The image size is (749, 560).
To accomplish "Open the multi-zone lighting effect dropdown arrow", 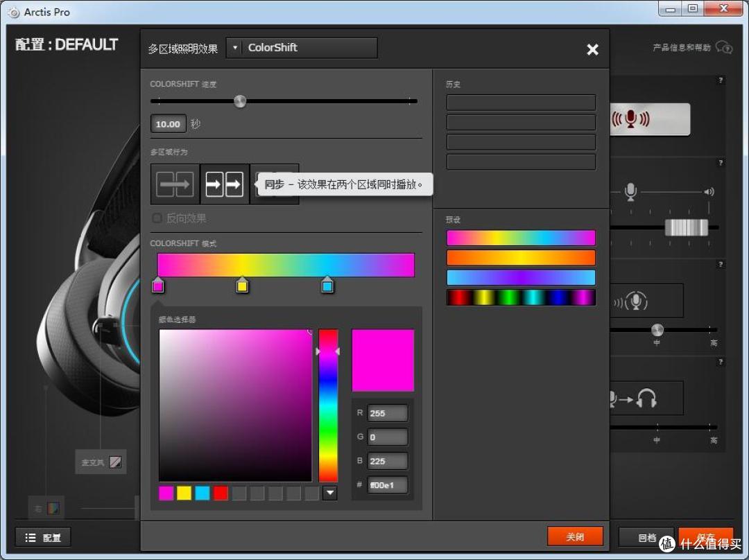I will point(234,48).
